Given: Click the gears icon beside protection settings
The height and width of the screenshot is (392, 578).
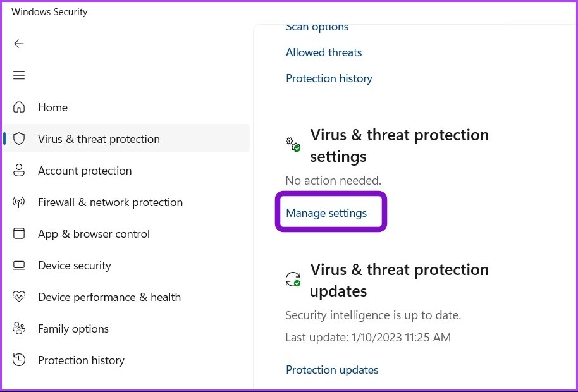Looking at the screenshot, I should [293, 144].
